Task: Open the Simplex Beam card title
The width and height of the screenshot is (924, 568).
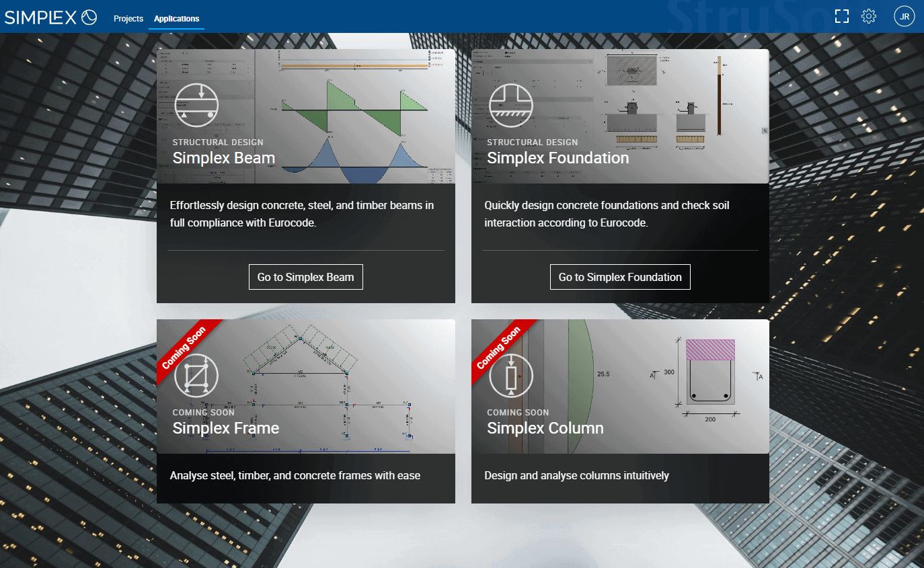Action: tap(224, 158)
